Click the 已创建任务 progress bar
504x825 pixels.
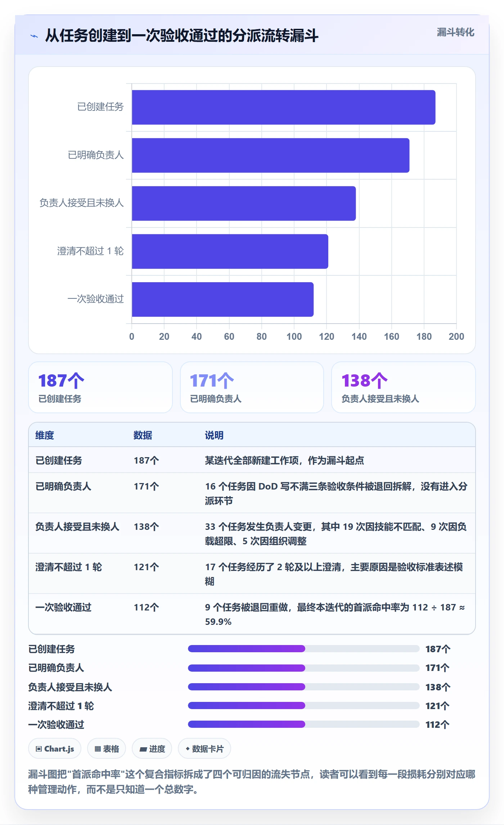pyautogui.click(x=303, y=649)
